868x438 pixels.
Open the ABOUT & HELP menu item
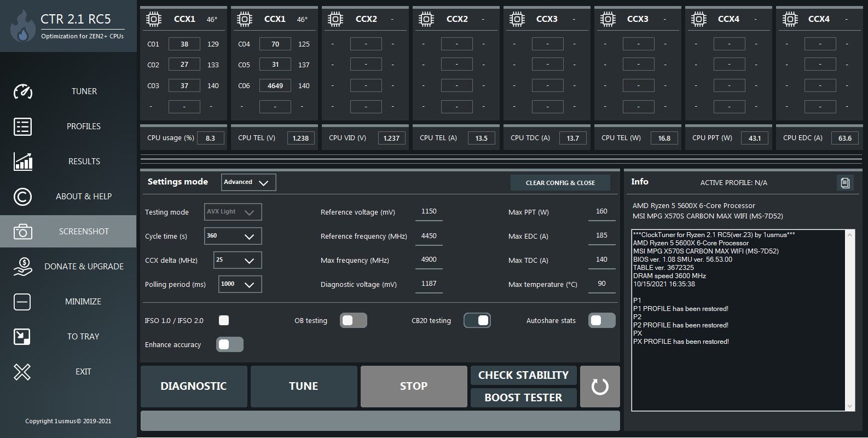pyautogui.click(x=84, y=197)
